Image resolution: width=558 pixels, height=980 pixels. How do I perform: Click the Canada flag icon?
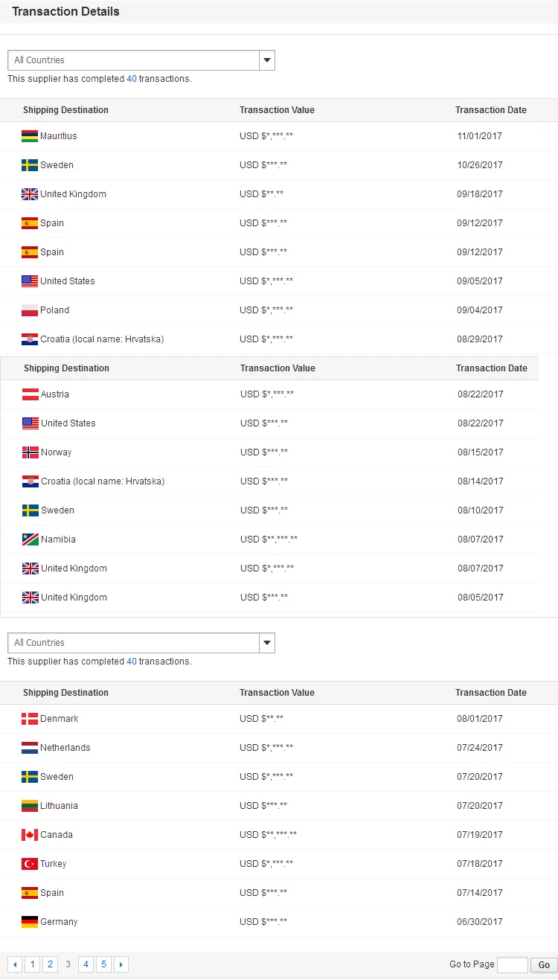(x=30, y=835)
